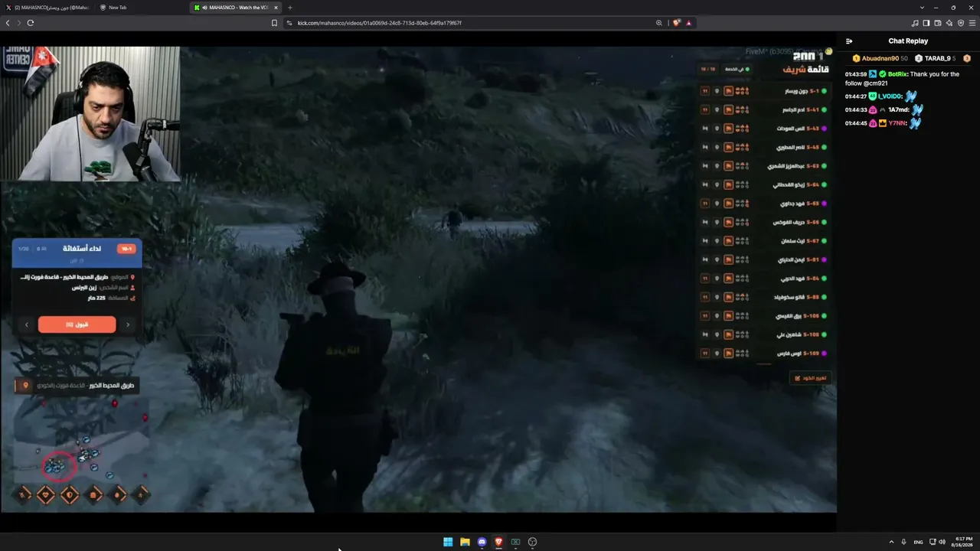Mute the audio-playing tab speaker icon
Viewport: 980px width, 551px height.
204,8
